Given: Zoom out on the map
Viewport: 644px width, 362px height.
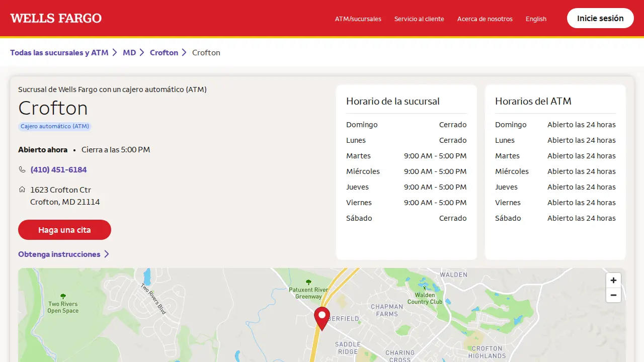Looking at the screenshot, I should [x=613, y=295].
